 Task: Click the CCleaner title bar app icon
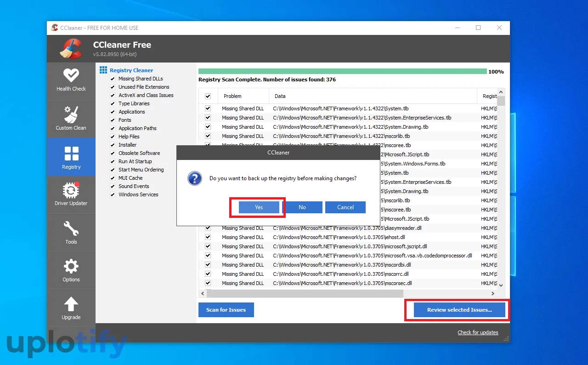coord(55,28)
